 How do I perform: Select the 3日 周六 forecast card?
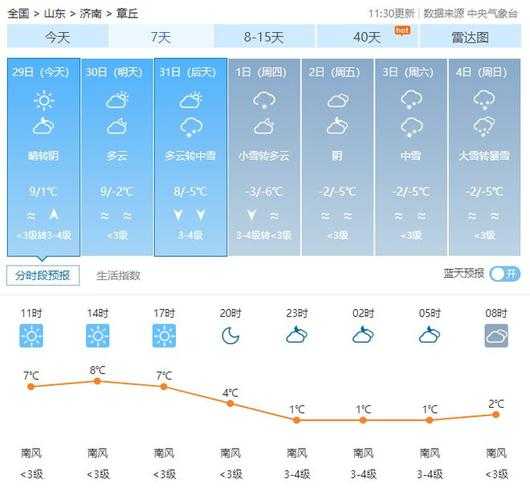tap(411, 157)
